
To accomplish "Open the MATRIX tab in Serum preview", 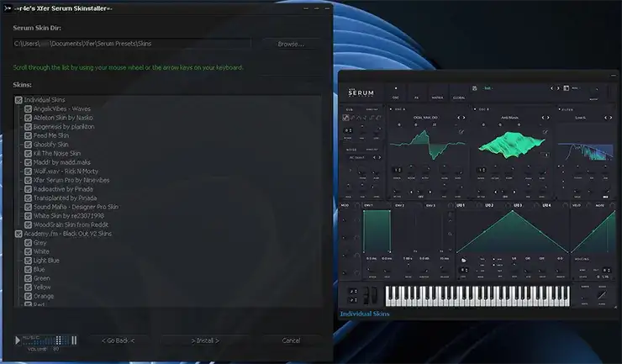I will click(437, 98).
